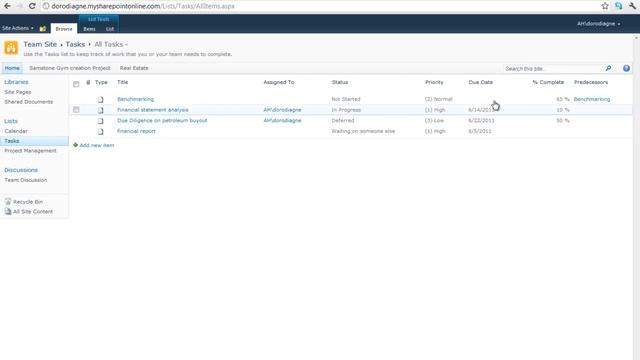This screenshot has height=360, width=640.
Task: Open Site Pages in sidebar
Action: coord(18,92)
